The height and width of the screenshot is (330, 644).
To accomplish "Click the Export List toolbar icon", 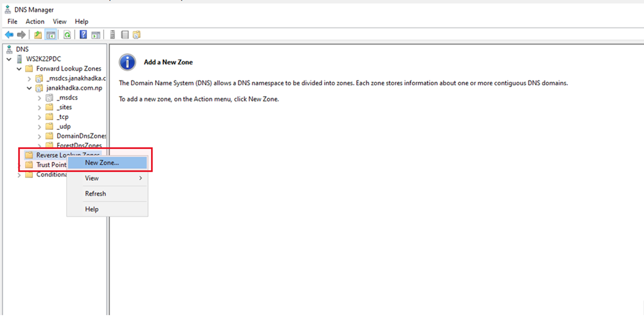I will click(x=125, y=34).
